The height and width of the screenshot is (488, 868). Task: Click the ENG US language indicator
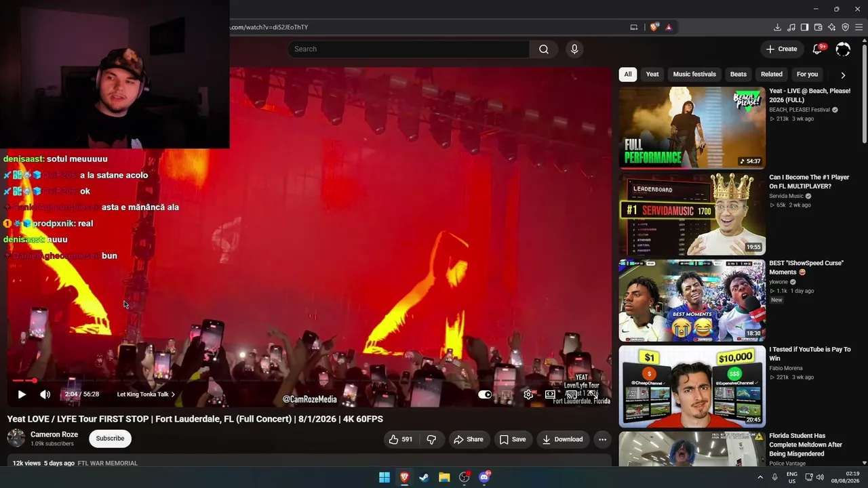tap(791, 477)
